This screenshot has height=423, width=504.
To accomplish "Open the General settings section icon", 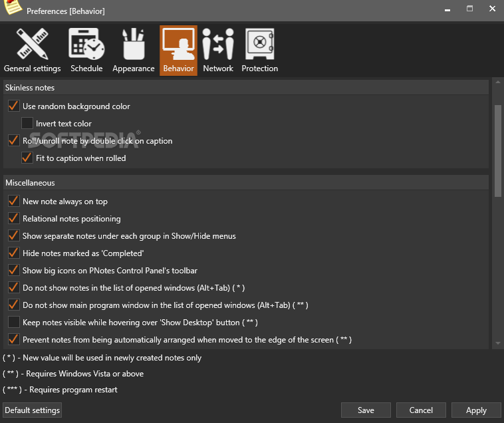I will (x=32, y=44).
